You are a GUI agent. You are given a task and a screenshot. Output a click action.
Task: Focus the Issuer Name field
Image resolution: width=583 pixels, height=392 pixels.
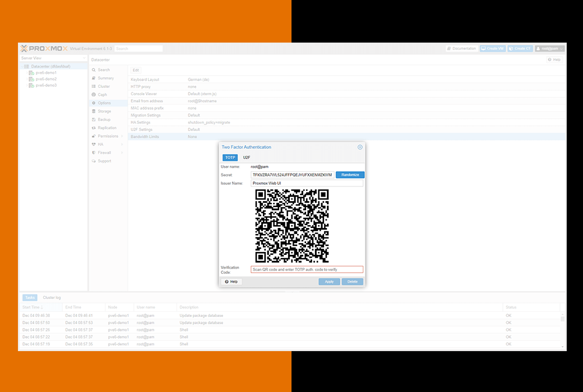coord(307,183)
